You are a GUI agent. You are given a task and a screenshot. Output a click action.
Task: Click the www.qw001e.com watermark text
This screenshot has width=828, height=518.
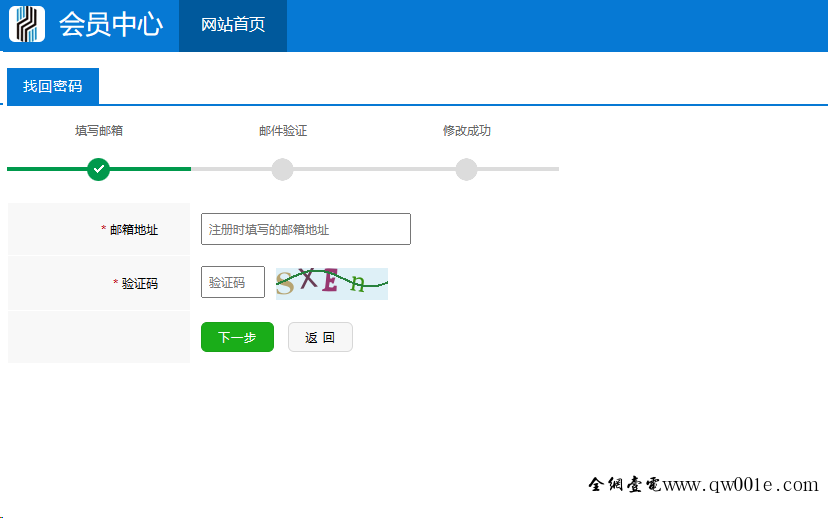click(740, 485)
